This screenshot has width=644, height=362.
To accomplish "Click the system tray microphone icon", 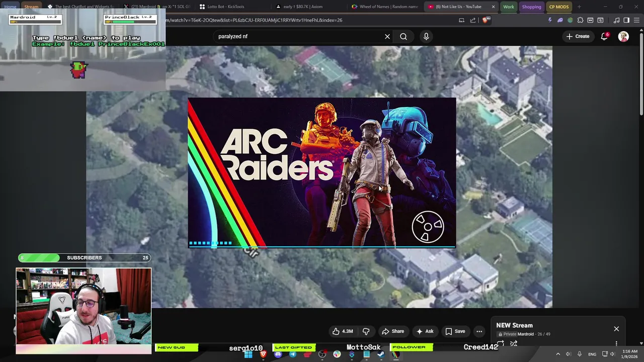I will (x=580, y=354).
